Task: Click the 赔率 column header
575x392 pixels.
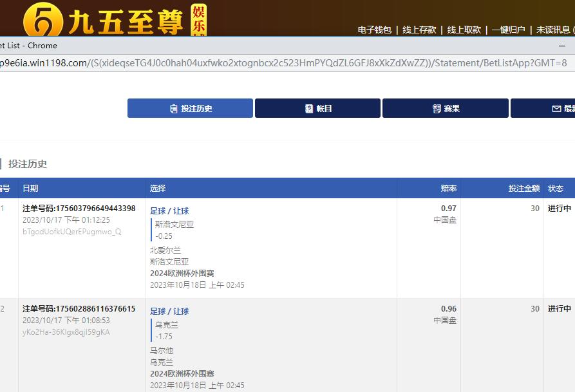Action: click(448, 189)
